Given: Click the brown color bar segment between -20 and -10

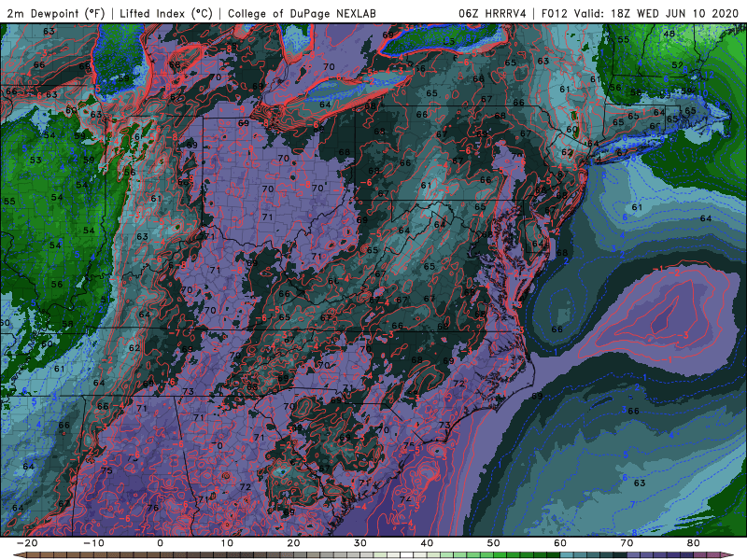Looking at the screenshot, I should click(60, 555).
